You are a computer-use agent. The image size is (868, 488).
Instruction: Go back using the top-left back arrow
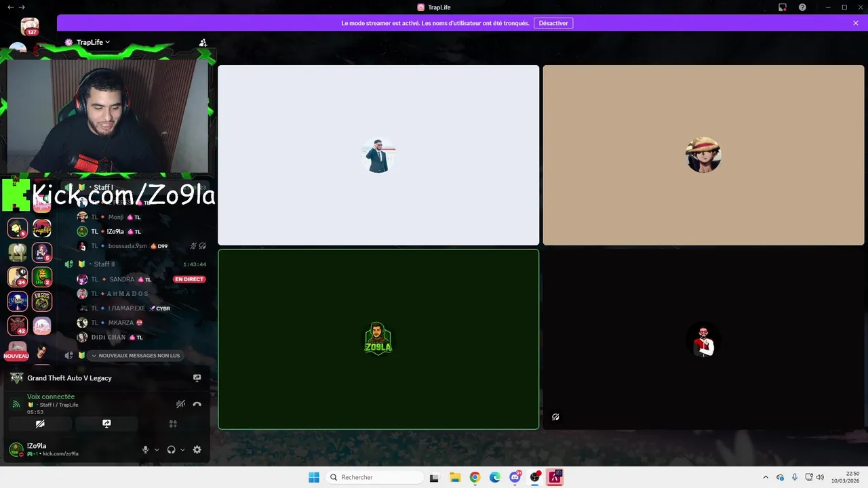pos(10,7)
